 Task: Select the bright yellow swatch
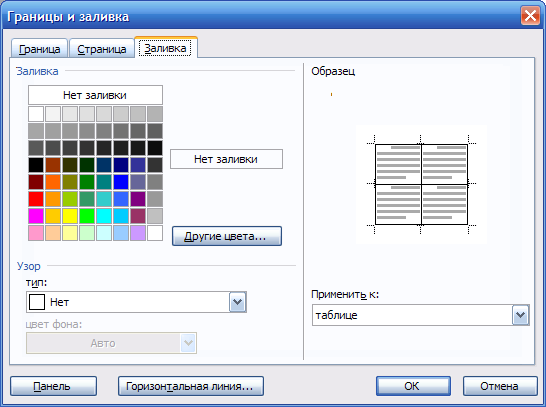(70, 216)
